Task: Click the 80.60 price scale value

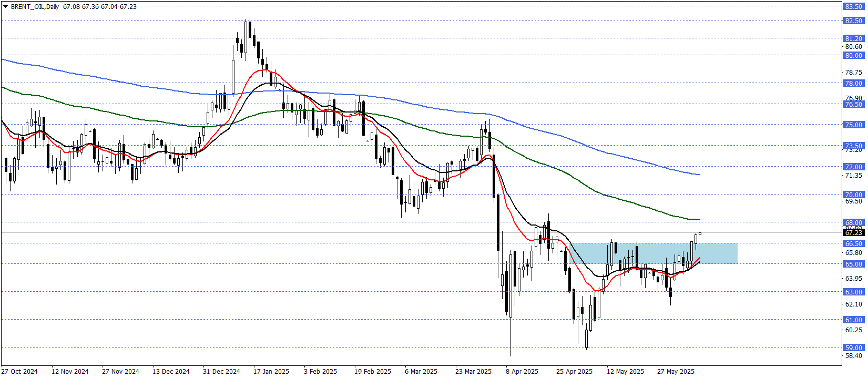Action: [854, 47]
